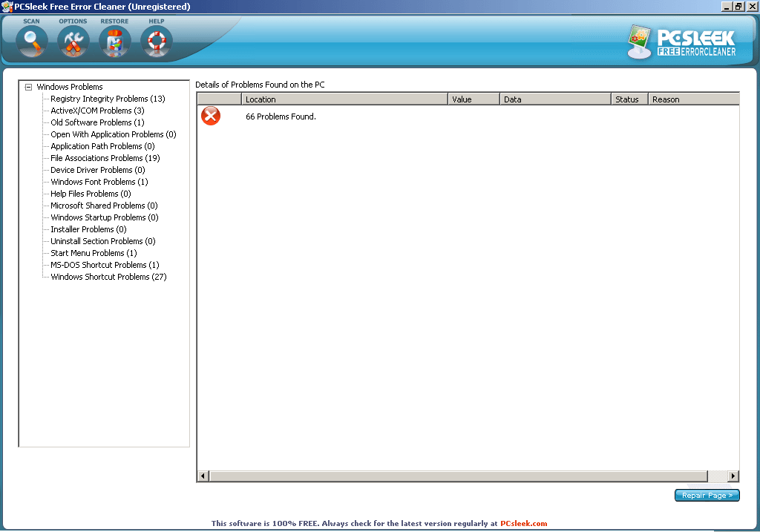
Task: Select Installer Problems (0)
Action: pyautogui.click(x=89, y=229)
